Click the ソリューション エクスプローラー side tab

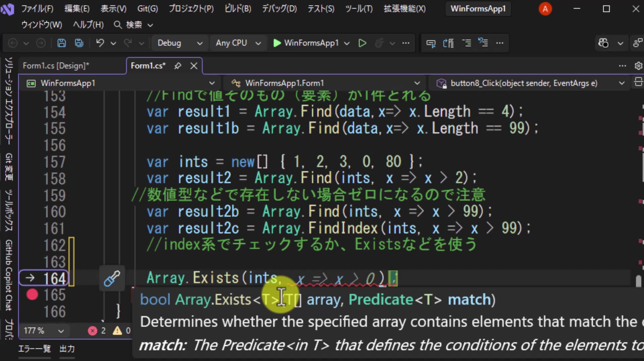pos(9,101)
